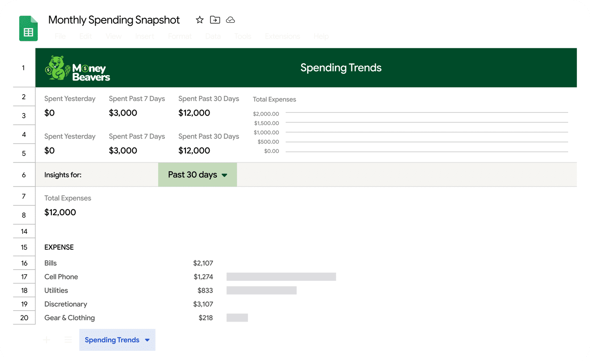Select row header 6
Screen dimensions: 590x364
click(x=24, y=175)
